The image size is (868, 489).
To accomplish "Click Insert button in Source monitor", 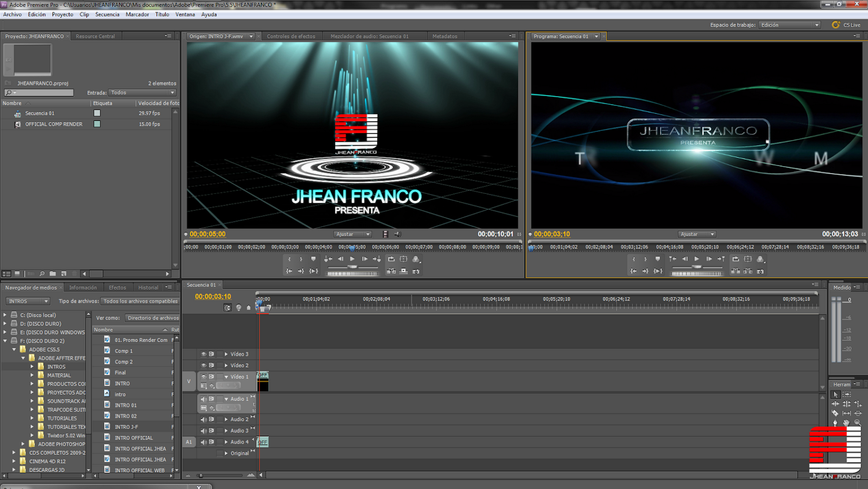I will tap(391, 271).
